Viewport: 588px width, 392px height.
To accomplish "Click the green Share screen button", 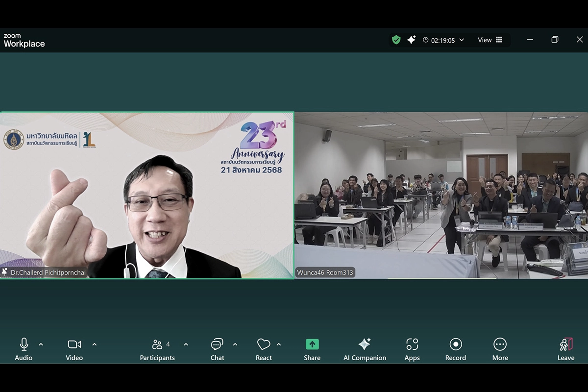I will 312,349.
